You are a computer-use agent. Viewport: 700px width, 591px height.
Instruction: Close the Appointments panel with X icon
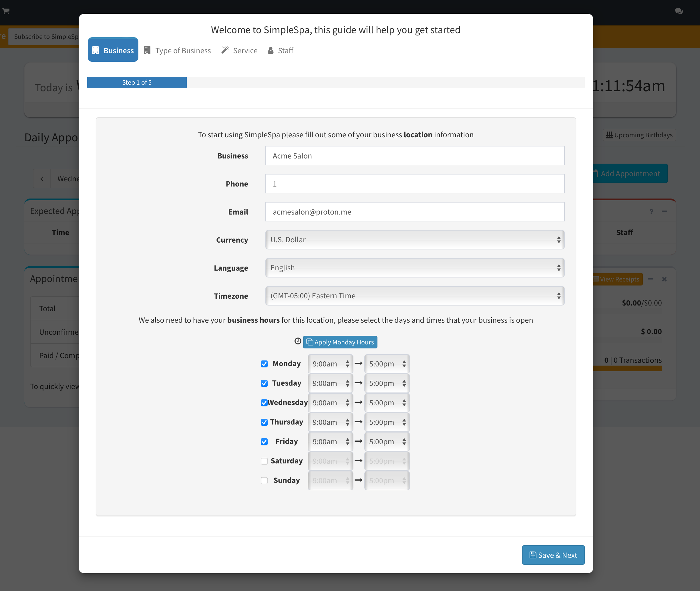click(664, 279)
